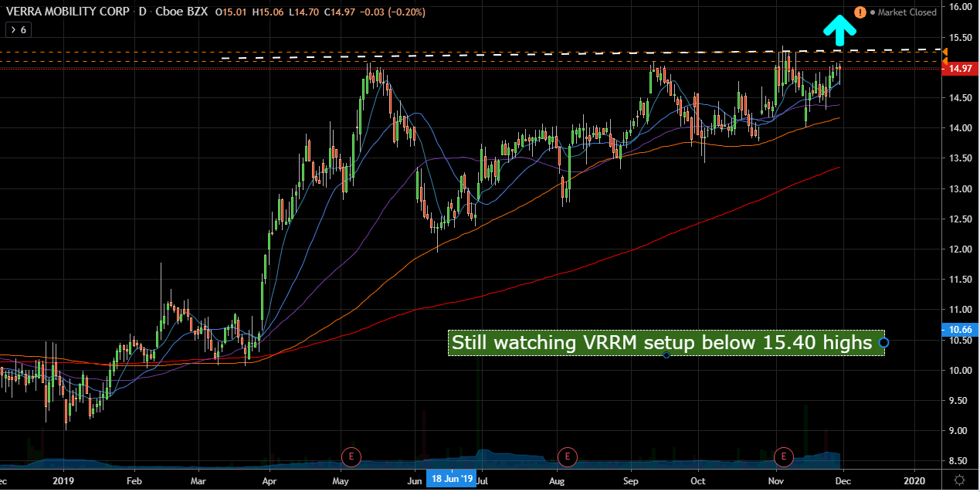This screenshot has height=492, width=980.
Task: Click the 15.50 price axis label
Action: pos(961,38)
